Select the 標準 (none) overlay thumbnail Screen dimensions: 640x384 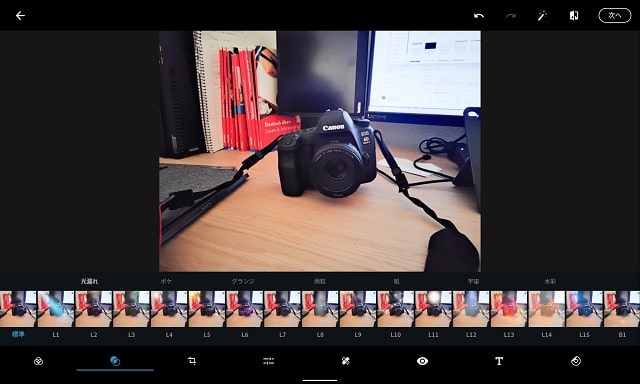pos(18,309)
